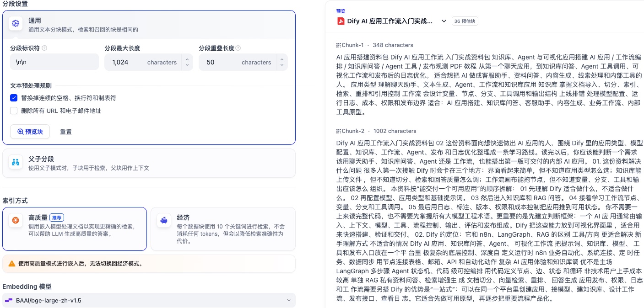Click the 分段设置 heading
The width and height of the screenshot is (644, 308).
pos(15,4)
